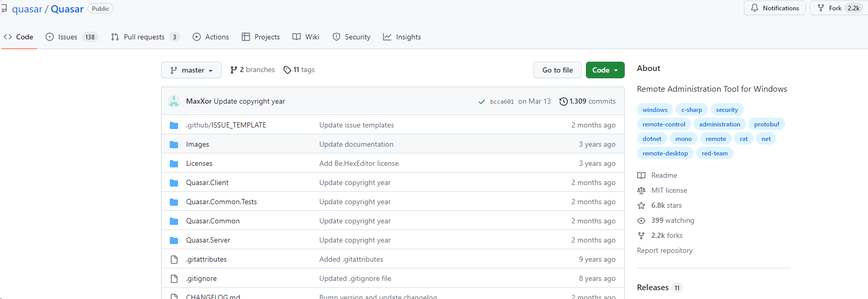
Task: Click the folder icon for Quasar.Server
Action: [174, 240]
